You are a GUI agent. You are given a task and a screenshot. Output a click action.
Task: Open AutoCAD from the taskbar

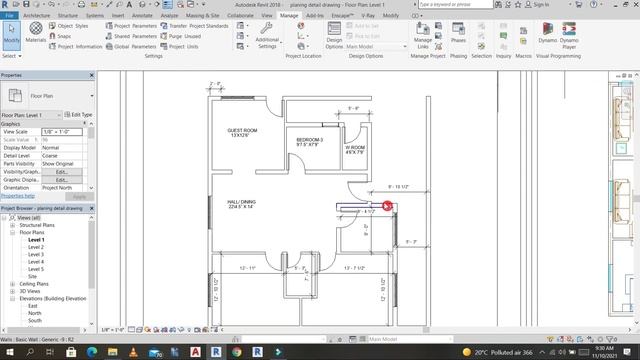pyautogui.click(x=196, y=351)
